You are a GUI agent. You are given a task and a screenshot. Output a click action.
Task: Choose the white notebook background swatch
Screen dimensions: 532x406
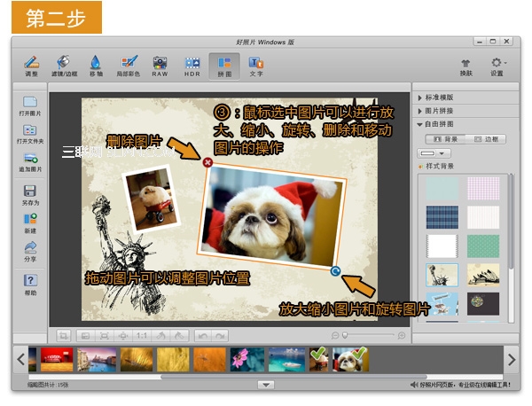(442, 246)
